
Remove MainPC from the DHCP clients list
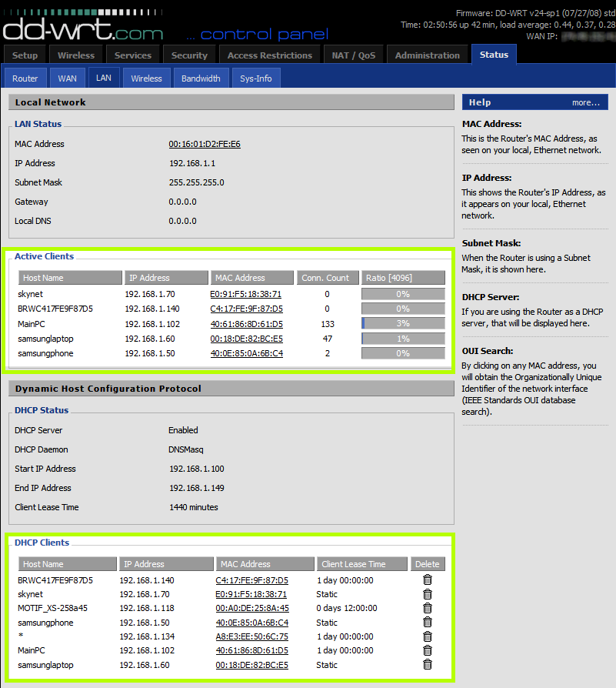(x=428, y=650)
